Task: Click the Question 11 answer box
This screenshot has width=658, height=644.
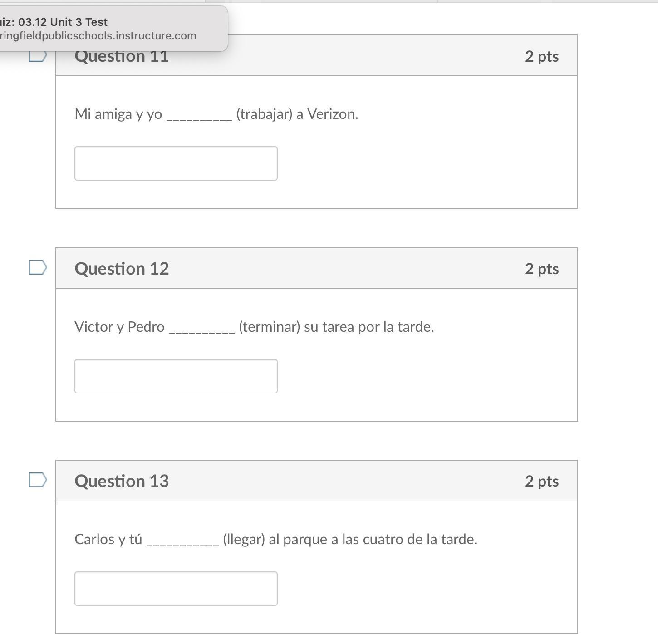Action: coord(176,163)
